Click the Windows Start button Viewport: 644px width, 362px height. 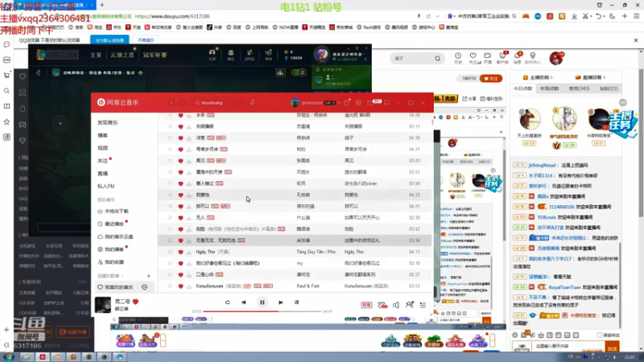click(8, 357)
